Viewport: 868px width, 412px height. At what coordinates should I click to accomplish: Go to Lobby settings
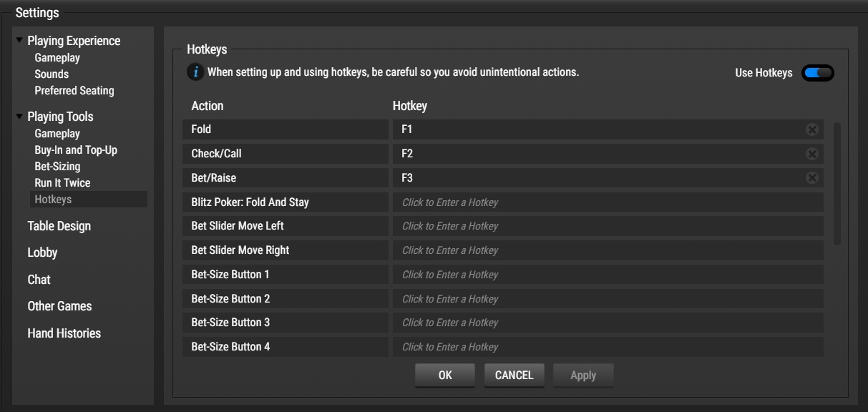(42, 252)
